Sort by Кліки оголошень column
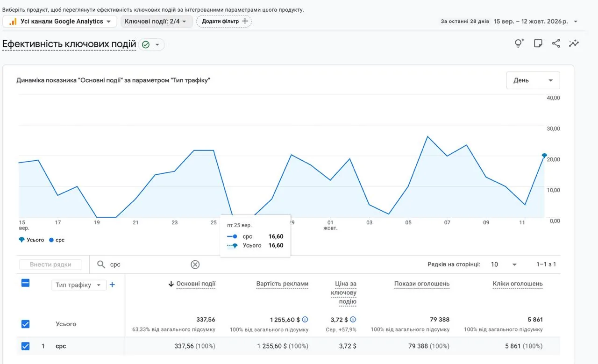This screenshot has width=598, height=364. pyautogui.click(x=518, y=284)
